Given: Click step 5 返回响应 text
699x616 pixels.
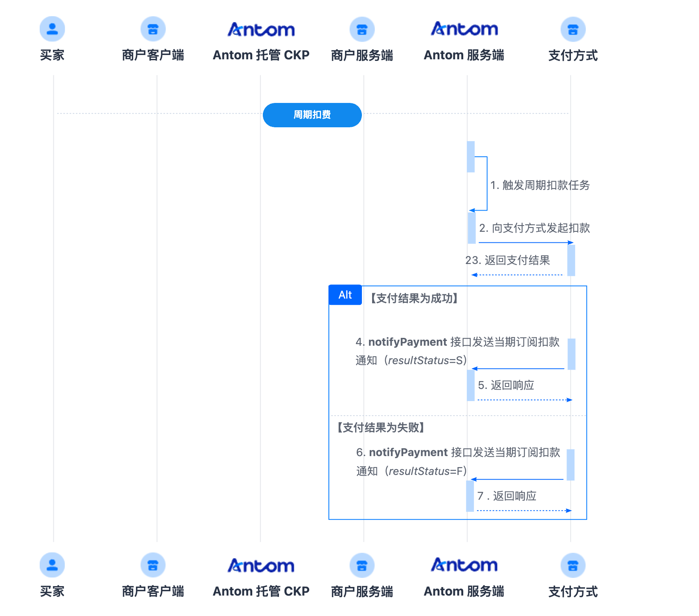Looking at the screenshot, I should pos(506,385).
